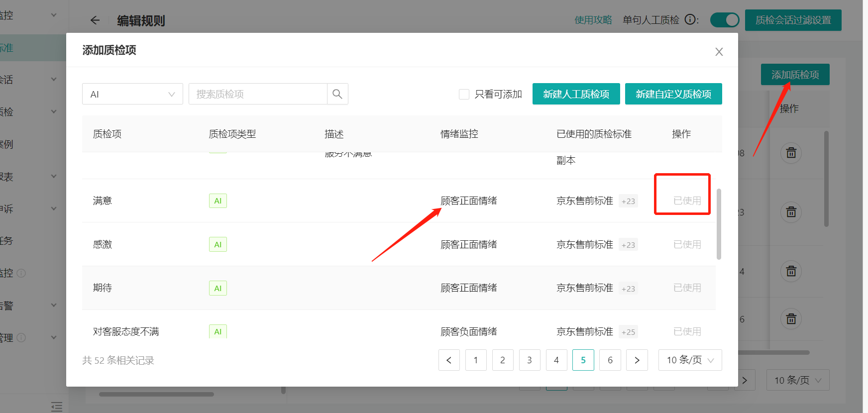Expand the 告警 sidebar menu chevron

(54, 305)
